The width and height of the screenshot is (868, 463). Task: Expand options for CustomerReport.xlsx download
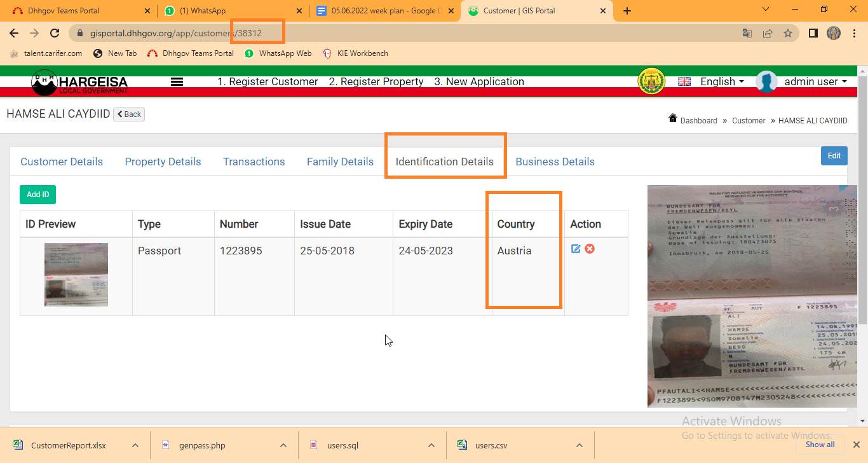coord(135,445)
